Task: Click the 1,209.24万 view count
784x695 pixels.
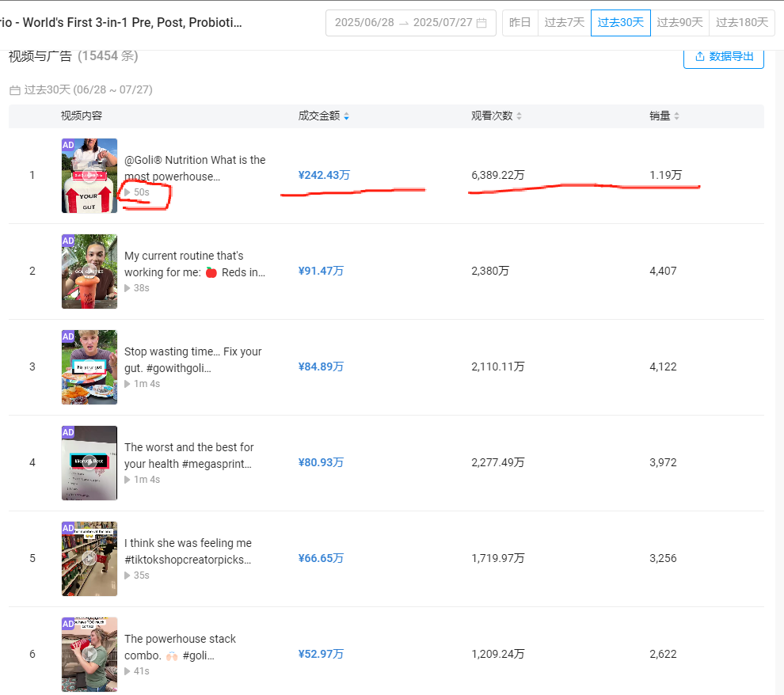Action: pyautogui.click(x=498, y=655)
